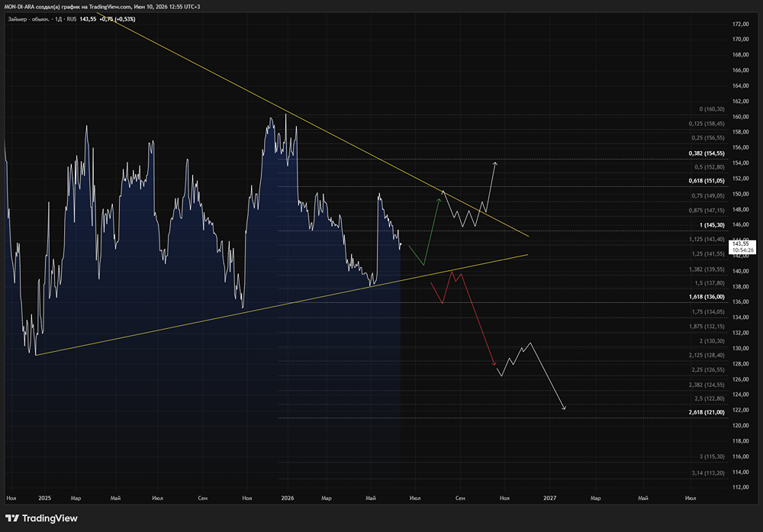Click the '2025' time axis label

(44, 498)
